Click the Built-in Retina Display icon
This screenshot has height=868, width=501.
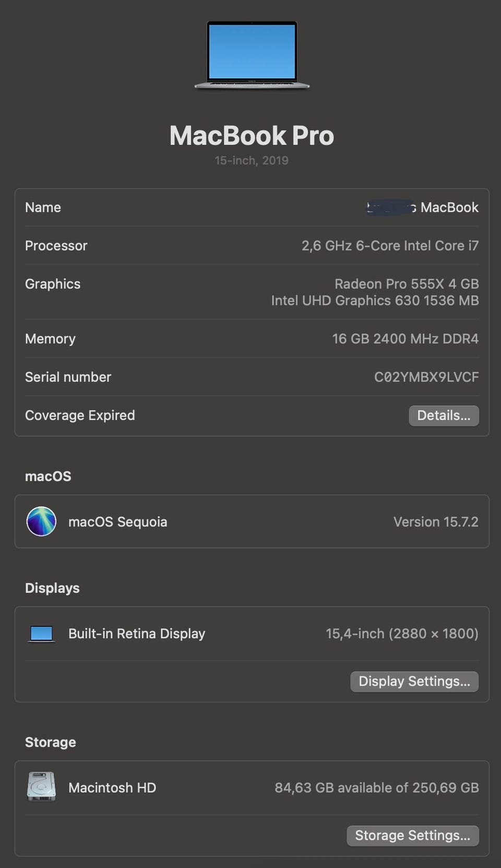tap(41, 634)
